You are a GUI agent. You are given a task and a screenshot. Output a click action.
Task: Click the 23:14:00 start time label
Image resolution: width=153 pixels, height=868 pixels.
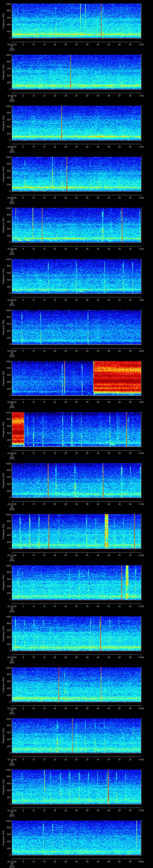click(x=12, y=708)
